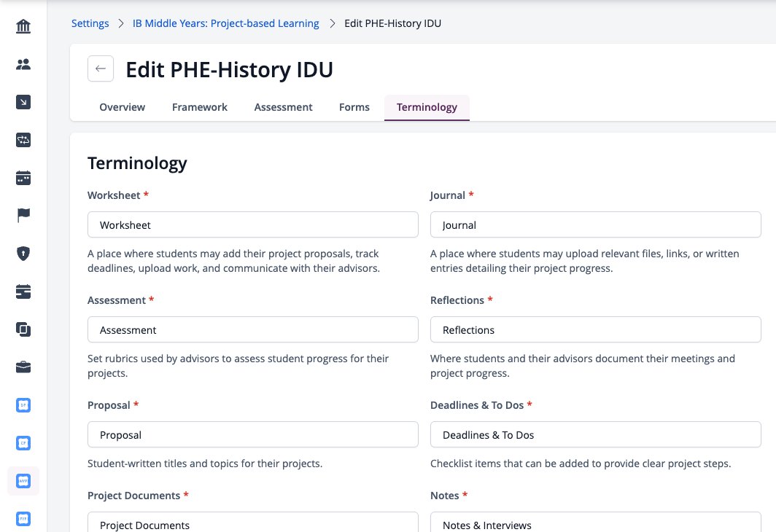This screenshot has height=532, width=776.
Task: Click the 'Student-written titles and topics' description
Action: click(205, 463)
